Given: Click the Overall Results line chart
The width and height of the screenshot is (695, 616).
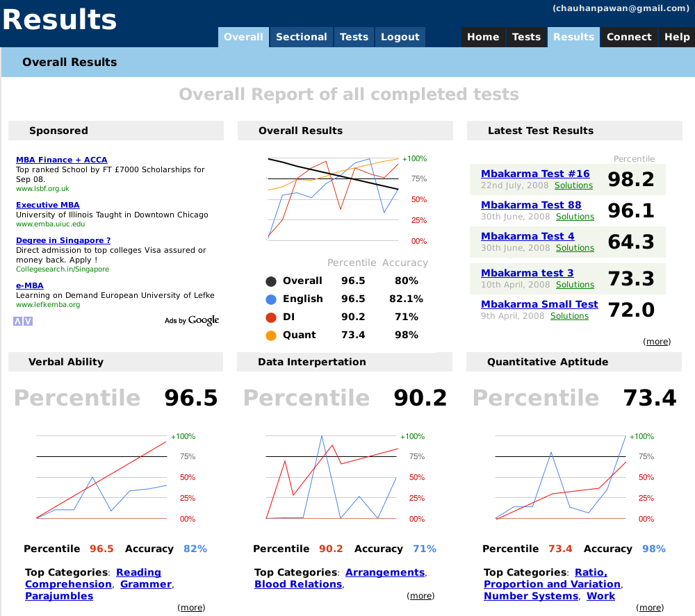Looking at the screenshot, I should (x=334, y=199).
